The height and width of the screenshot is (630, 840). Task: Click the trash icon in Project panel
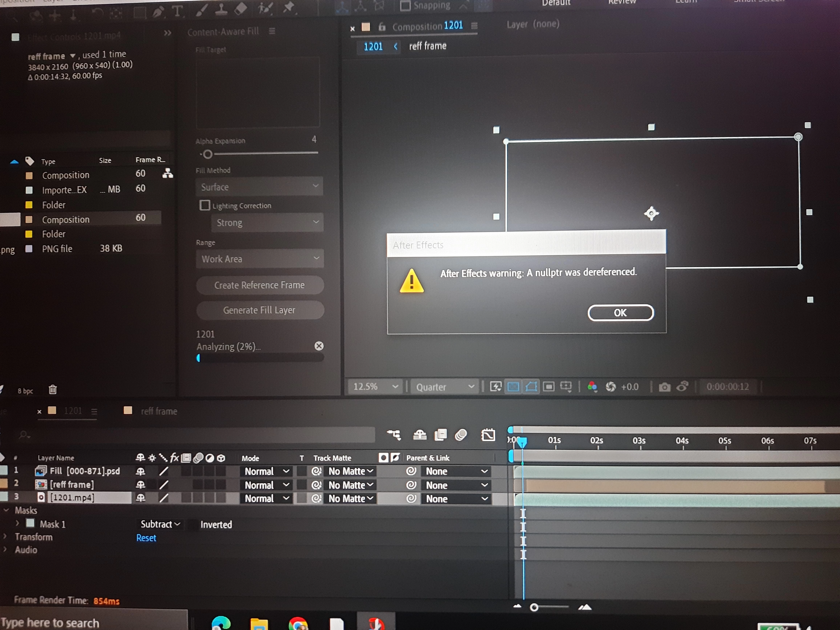coord(53,390)
